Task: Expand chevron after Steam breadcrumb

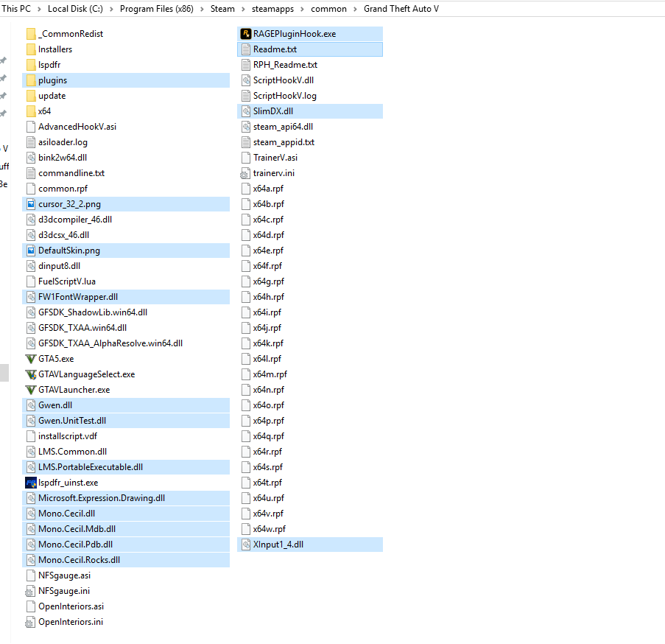Action: coord(244,9)
